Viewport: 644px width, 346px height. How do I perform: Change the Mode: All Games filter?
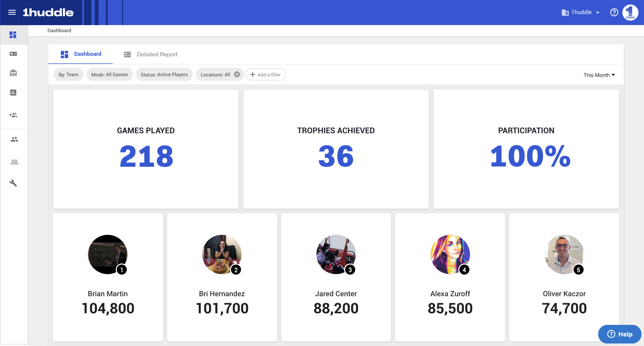click(109, 74)
